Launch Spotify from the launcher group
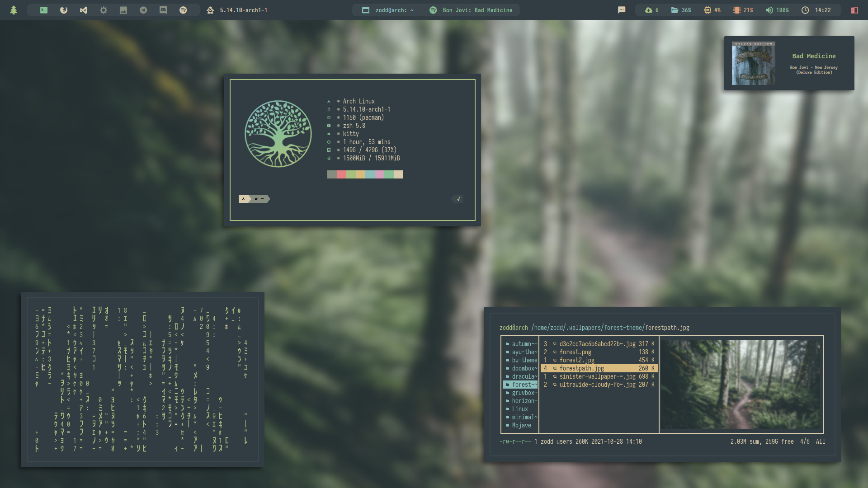868x488 pixels. click(x=183, y=10)
